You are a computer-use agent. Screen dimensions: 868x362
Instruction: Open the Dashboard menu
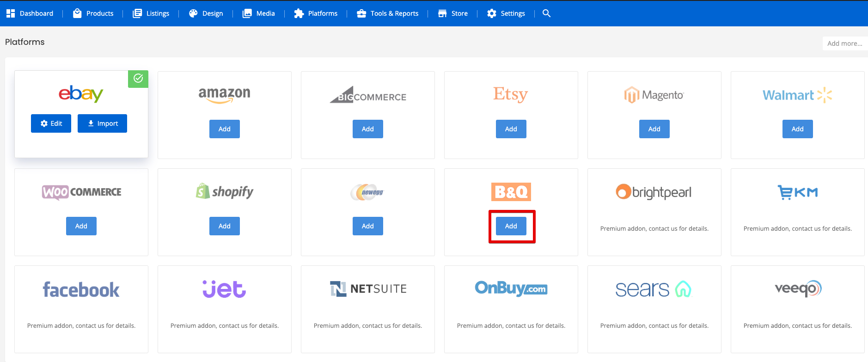[37, 13]
